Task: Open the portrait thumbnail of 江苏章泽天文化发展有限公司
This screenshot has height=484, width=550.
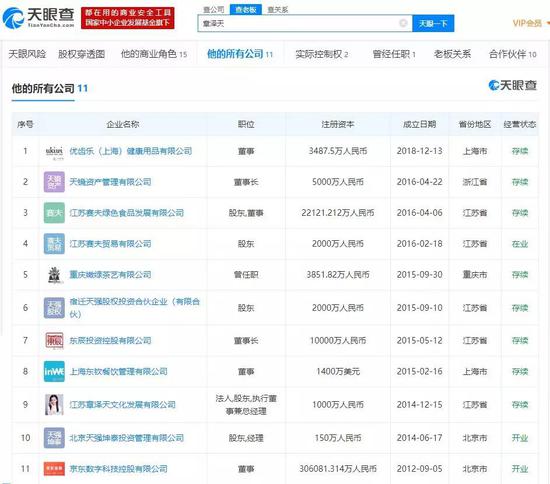Action: 54,404
